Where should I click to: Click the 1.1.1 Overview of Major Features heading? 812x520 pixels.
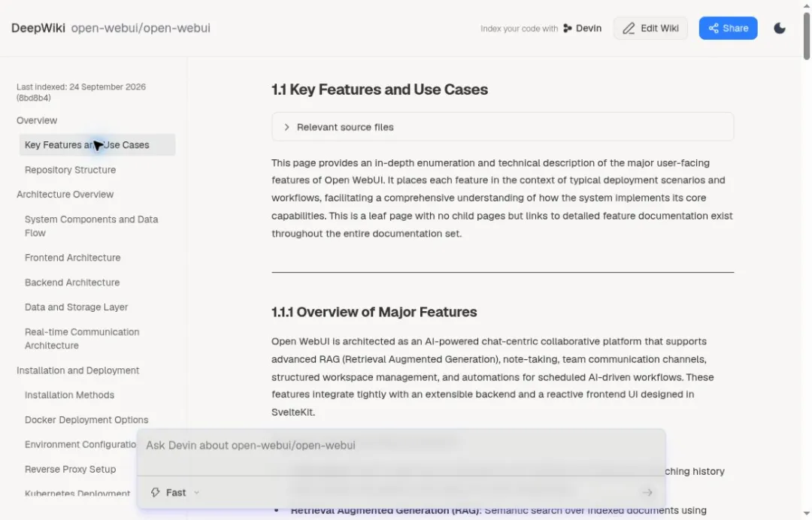[x=374, y=312]
